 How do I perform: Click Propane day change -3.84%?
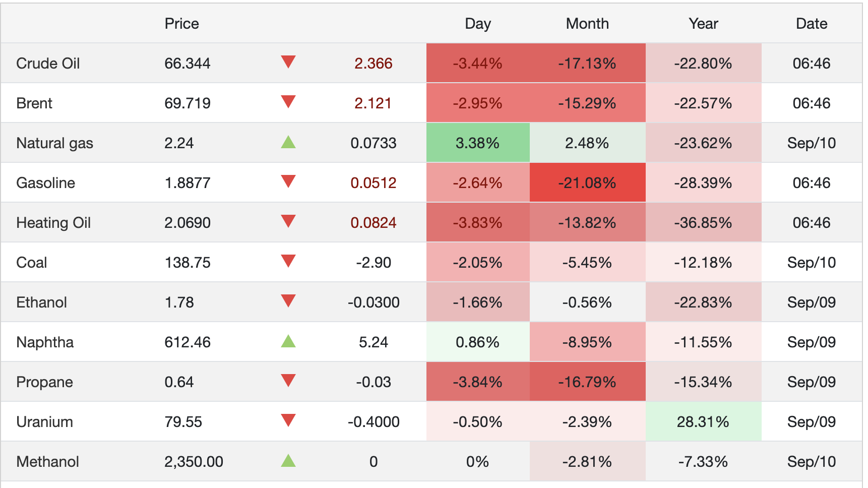tap(477, 382)
